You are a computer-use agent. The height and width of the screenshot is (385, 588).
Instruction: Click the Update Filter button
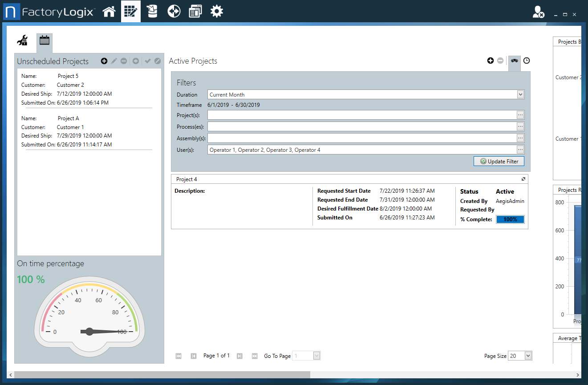(499, 161)
